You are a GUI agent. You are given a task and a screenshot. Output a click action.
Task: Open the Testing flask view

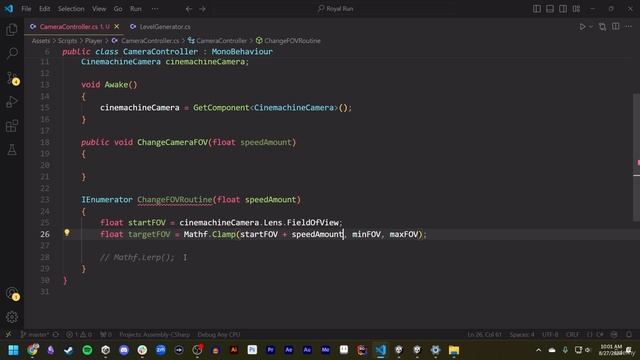[12, 149]
